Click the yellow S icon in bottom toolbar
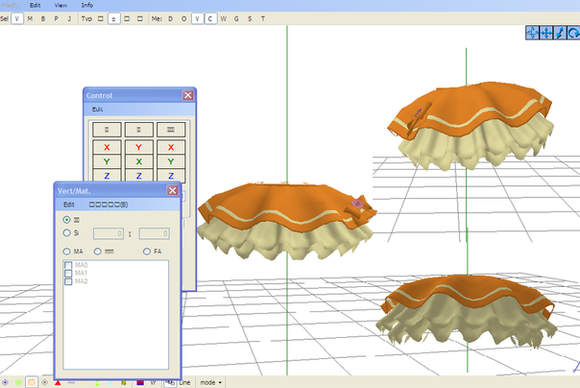 tap(124, 382)
